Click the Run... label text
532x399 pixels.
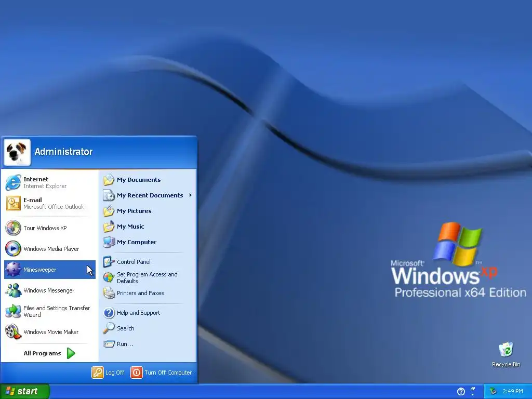point(125,344)
